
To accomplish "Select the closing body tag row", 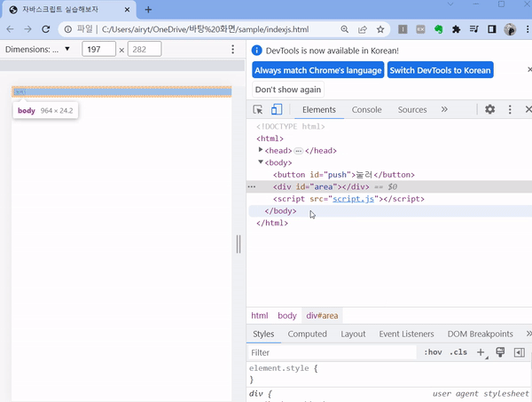I will (x=390, y=211).
